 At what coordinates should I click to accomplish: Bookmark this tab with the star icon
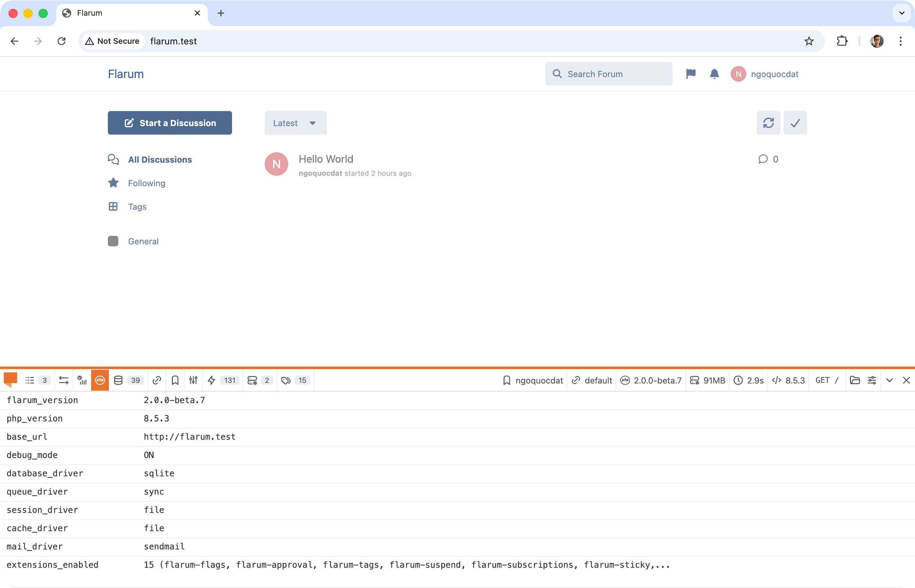pyautogui.click(x=809, y=41)
